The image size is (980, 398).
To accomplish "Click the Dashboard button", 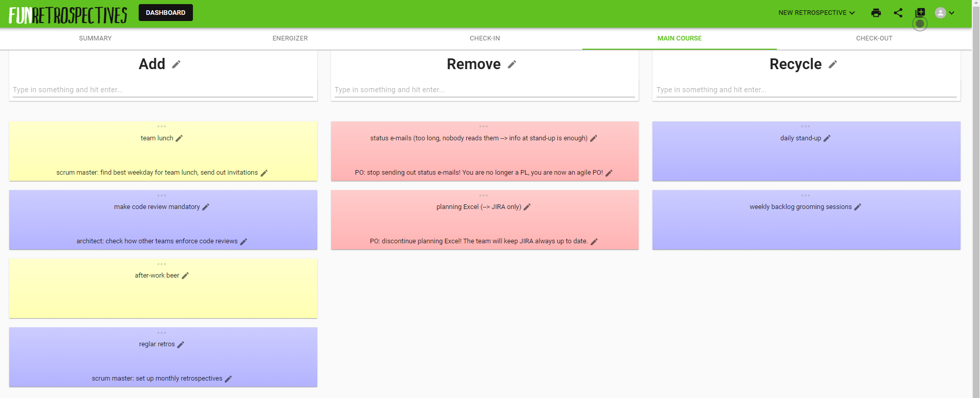I will pos(165,13).
